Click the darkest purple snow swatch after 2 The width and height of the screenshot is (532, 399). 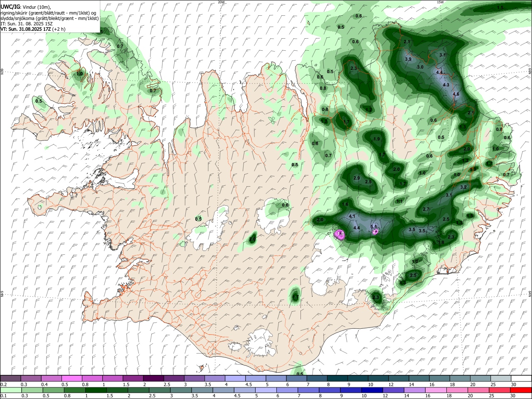tap(153, 378)
